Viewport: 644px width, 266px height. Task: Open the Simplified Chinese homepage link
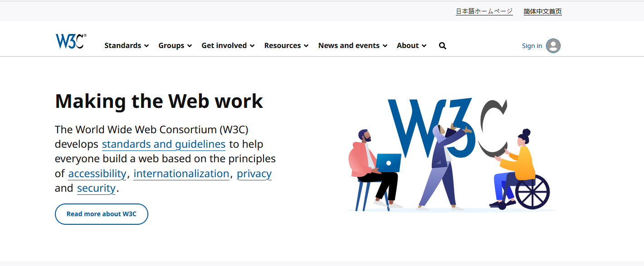(x=542, y=11)
